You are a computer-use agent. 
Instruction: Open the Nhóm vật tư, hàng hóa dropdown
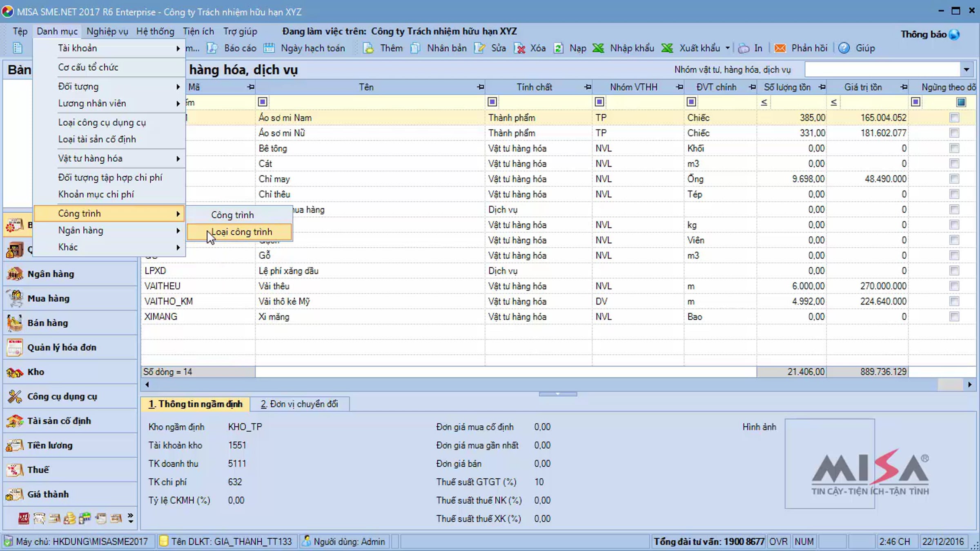pos(967,70)
